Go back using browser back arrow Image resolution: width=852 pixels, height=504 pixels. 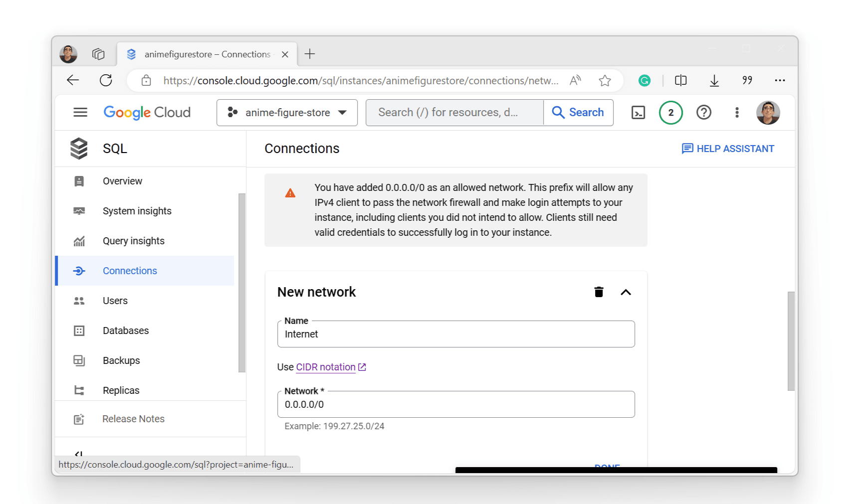click(x=73, y=80)
